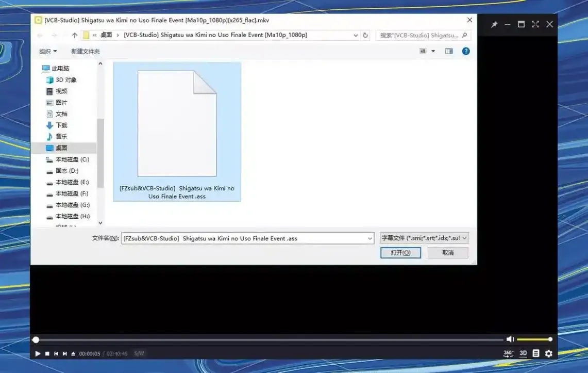Skip to the previous track
The image size is (588, 373).
click(56, 353)
